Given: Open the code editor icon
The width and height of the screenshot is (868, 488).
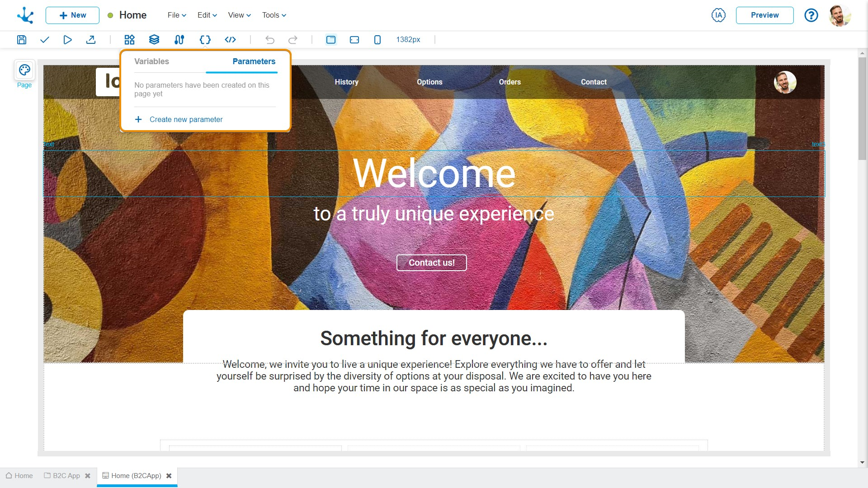Looking at the screenshot, I should (230, 40).
